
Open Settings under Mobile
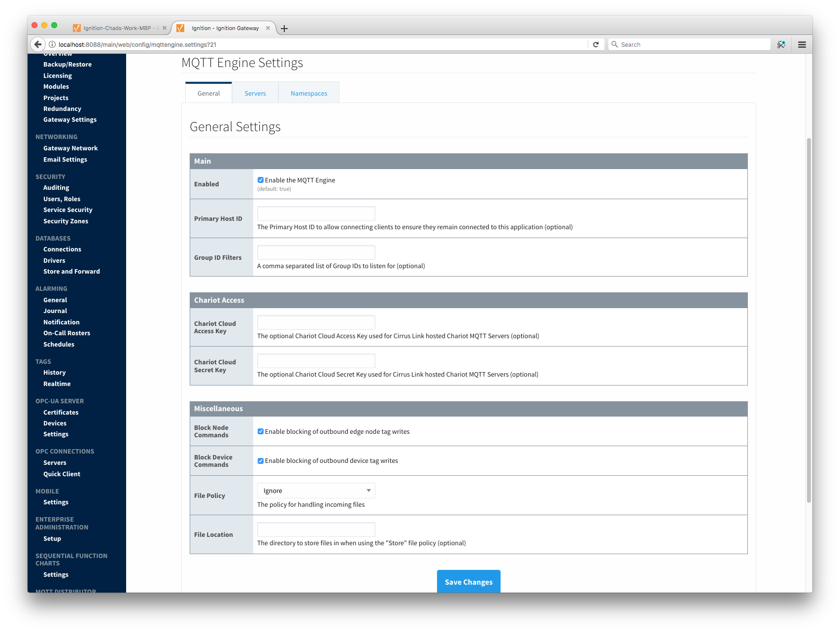click(56, 502)
